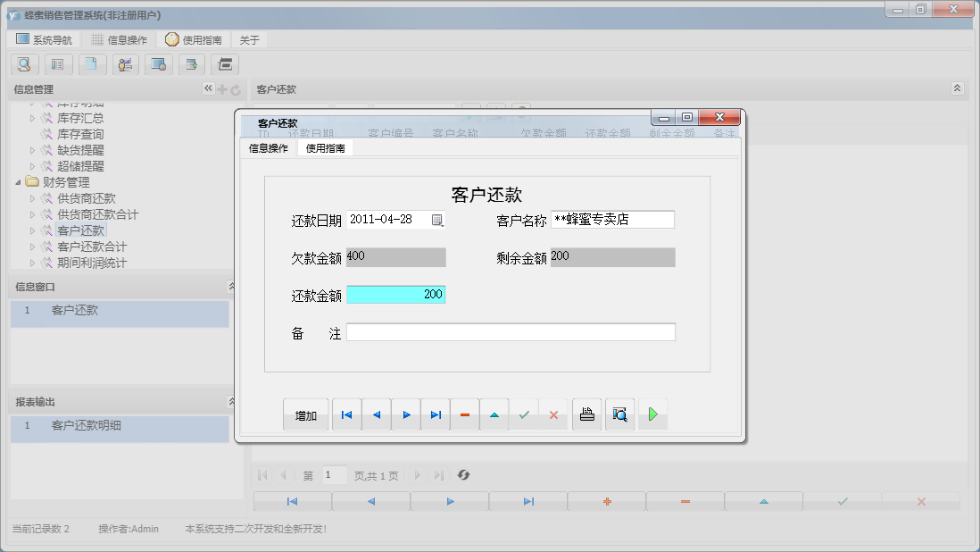Open the report list icon on the toolbar
This screenshot has height=552, width=980.
point(58,64)
